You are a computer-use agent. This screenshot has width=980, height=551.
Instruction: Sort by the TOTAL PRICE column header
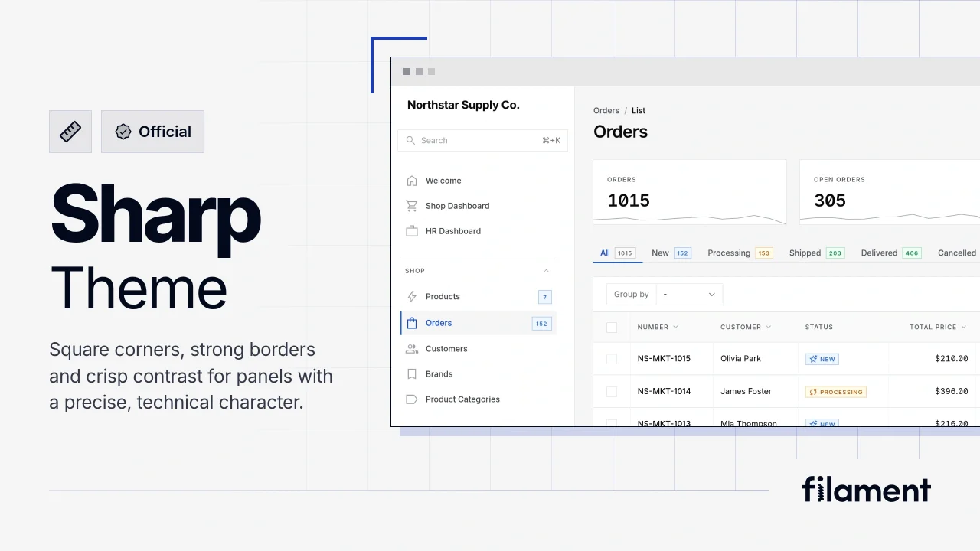[938, 328]
